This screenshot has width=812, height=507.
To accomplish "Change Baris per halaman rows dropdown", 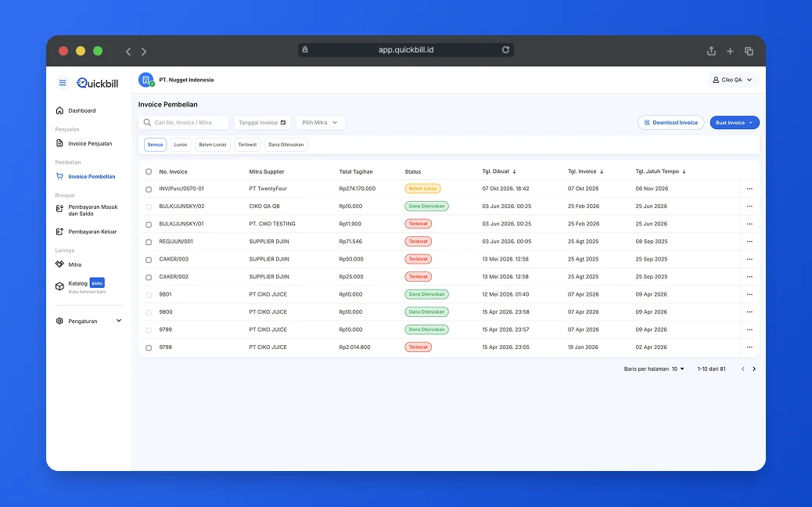I will pos(678,369).
